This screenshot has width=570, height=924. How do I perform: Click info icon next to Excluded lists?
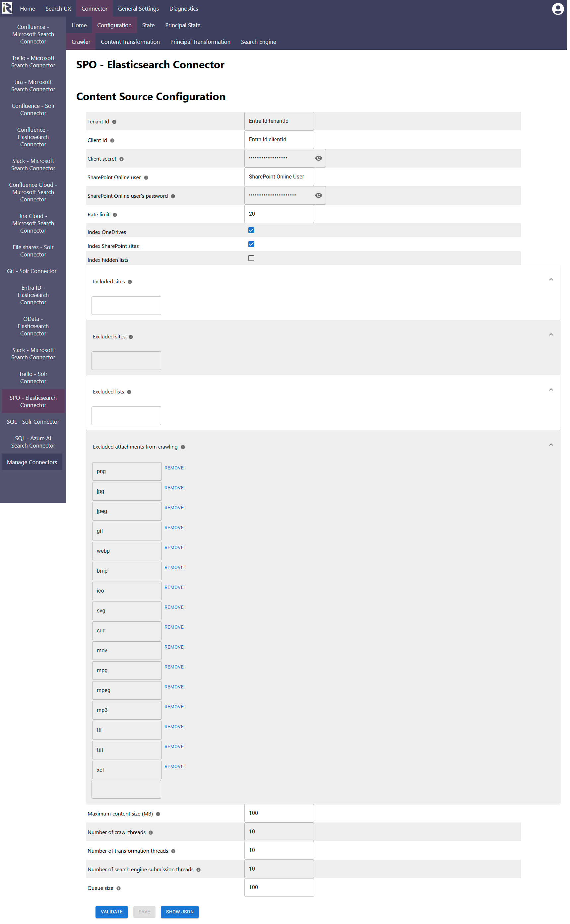129,392
